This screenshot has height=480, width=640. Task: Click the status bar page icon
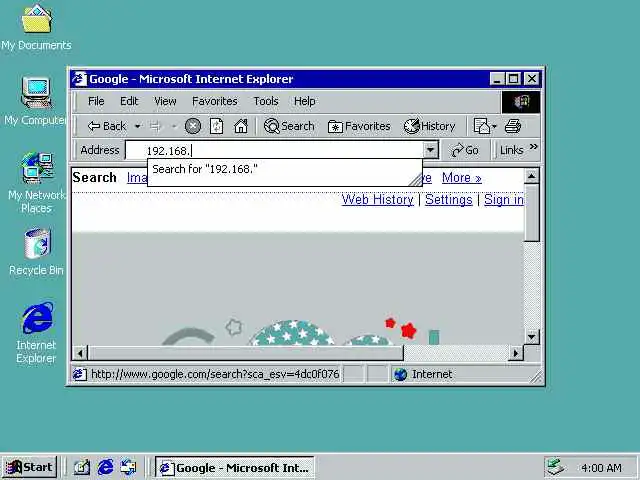(80, 374)
